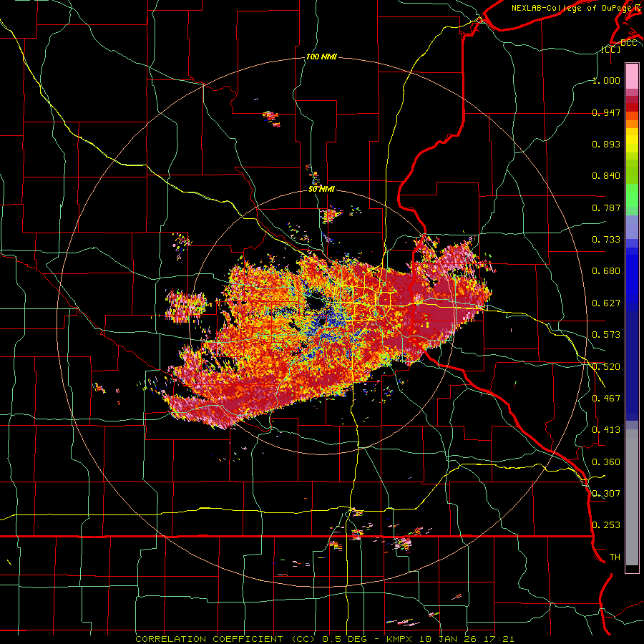Click the 0.840 scale label
The height and width of the screenshot is (644, 644).
point(606,176)
